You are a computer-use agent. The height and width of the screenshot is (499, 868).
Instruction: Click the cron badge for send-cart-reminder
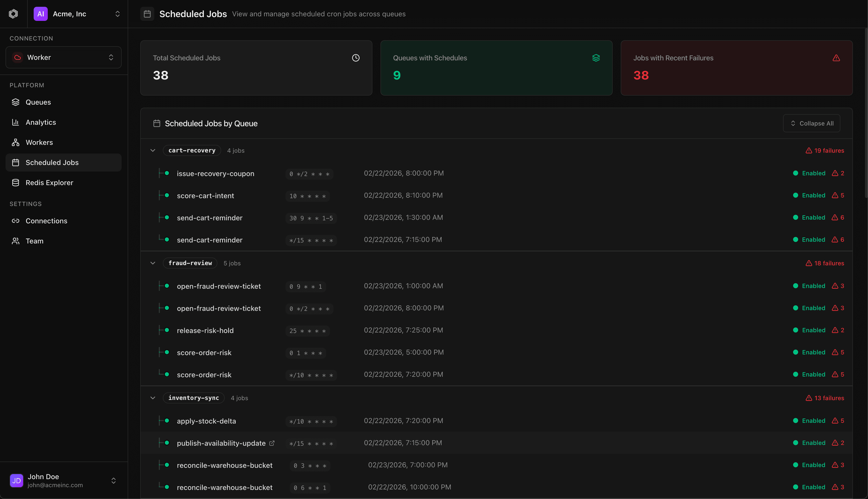point(311,218)
